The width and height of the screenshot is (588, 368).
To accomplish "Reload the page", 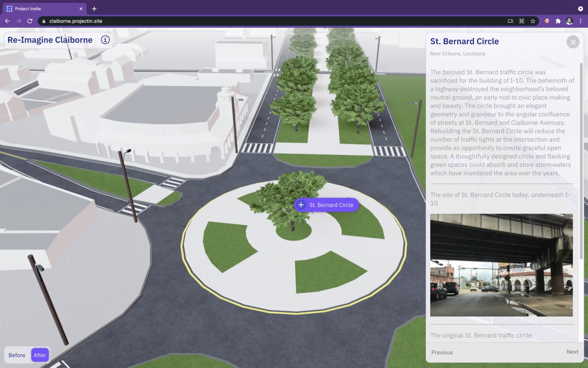I will pyautogui.click(x=30, y=21).
